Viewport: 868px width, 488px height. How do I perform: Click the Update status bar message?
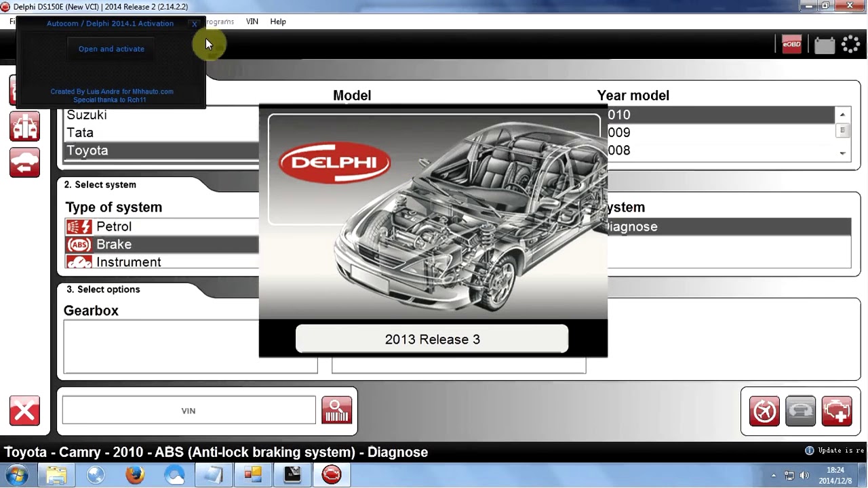[835, 451]
